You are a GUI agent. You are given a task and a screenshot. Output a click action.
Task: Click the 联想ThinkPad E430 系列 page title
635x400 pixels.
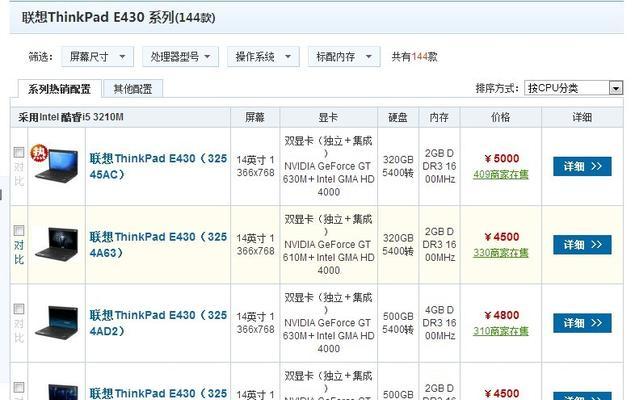118,17
